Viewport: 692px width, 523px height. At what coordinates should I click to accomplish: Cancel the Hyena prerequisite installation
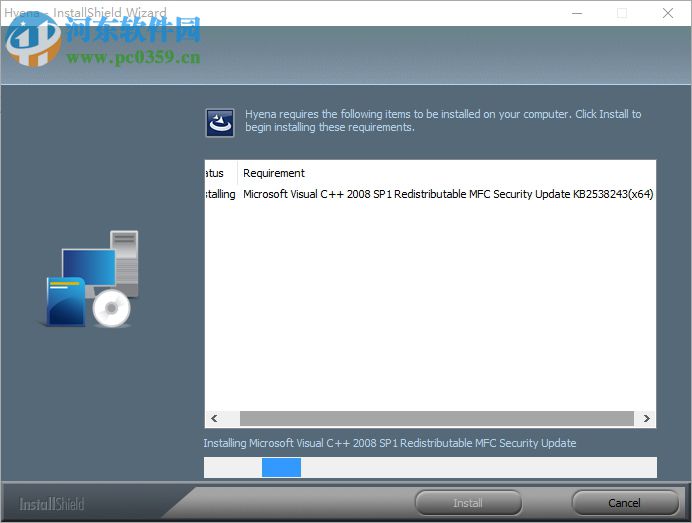click(x=624, y=503)
